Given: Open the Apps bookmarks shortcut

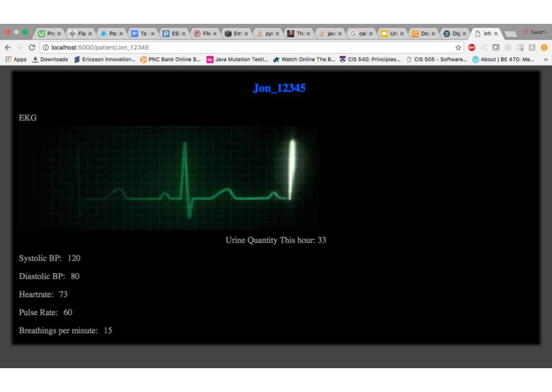Looking at the screenshot, I should pos(16,60).
